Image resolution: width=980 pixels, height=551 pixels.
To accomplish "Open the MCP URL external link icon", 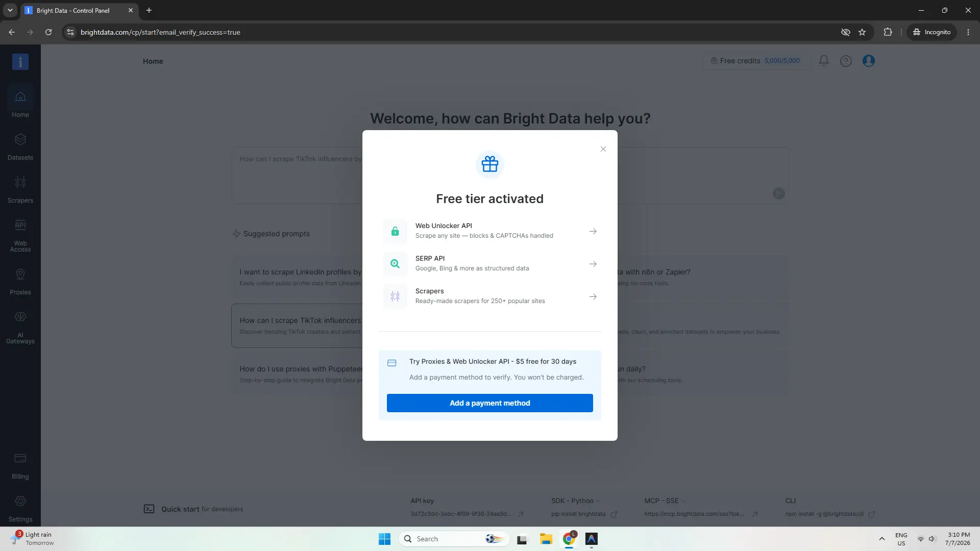I will pyautogui.click(x=754, y=514).
